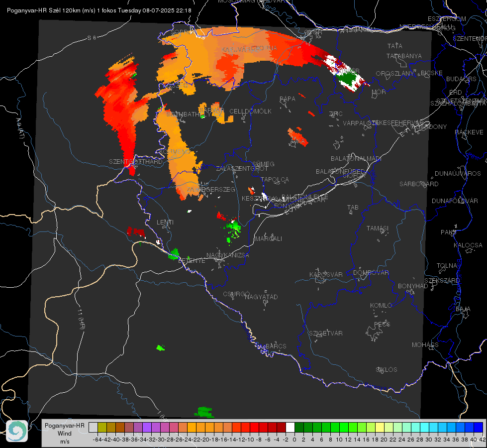Image resolution: width=487 pixels, height=448 pixels.
Task: Click the BAJA city label
Action: point(463,309)
